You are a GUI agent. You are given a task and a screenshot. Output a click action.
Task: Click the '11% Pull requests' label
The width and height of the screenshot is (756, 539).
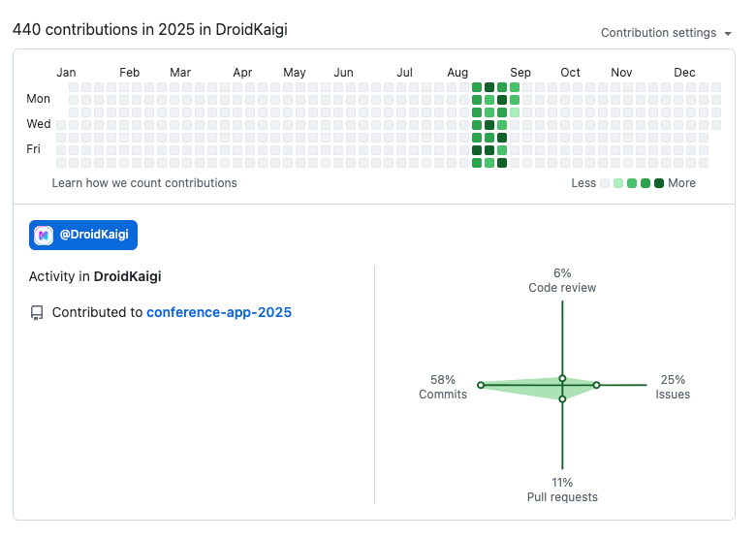pyautogui.click(x=562, y=490)
